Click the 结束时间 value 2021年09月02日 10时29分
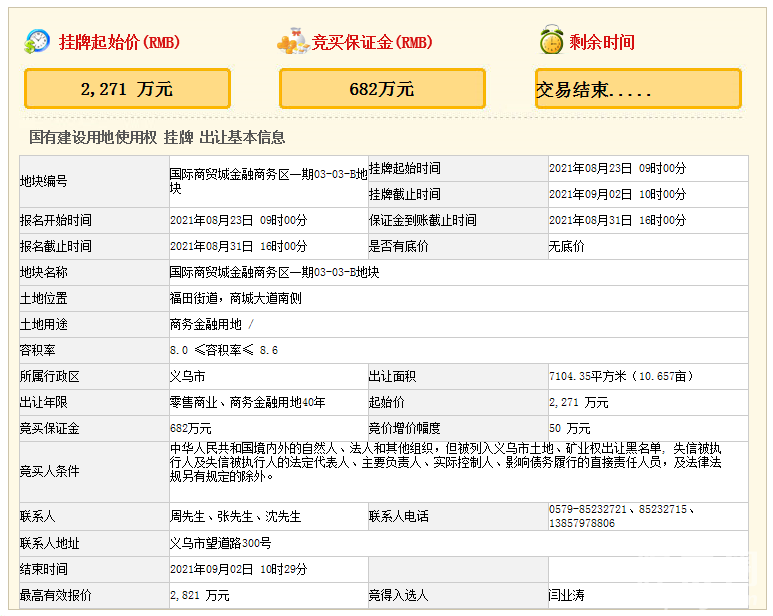 pos(238,569)
